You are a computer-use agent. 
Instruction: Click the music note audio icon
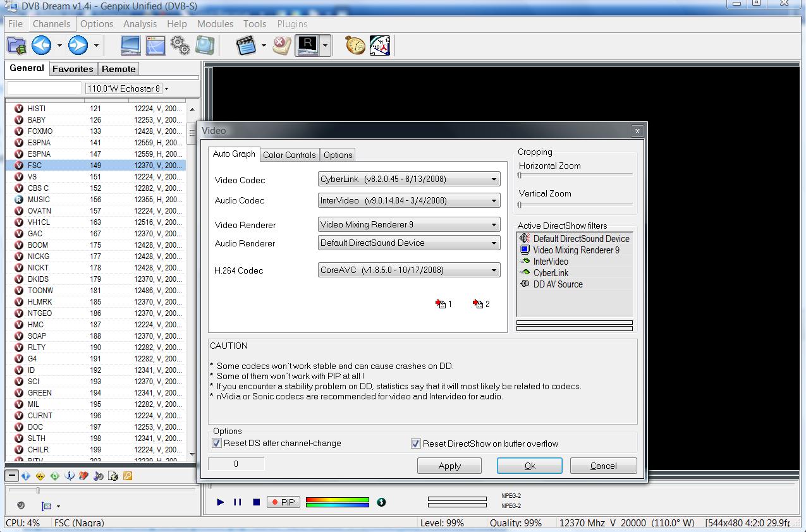[x=98, y=476]
